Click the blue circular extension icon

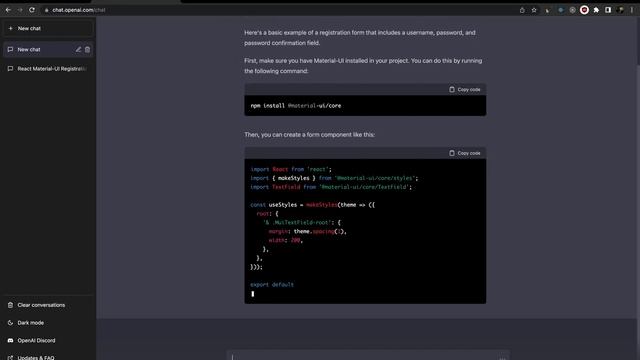click(561, 10)
